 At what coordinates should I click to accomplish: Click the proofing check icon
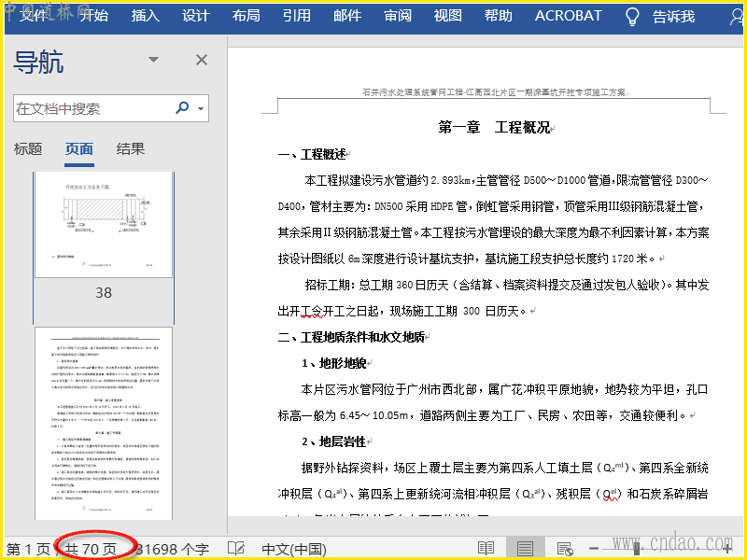pyautogui.click(x=236, y=548)
